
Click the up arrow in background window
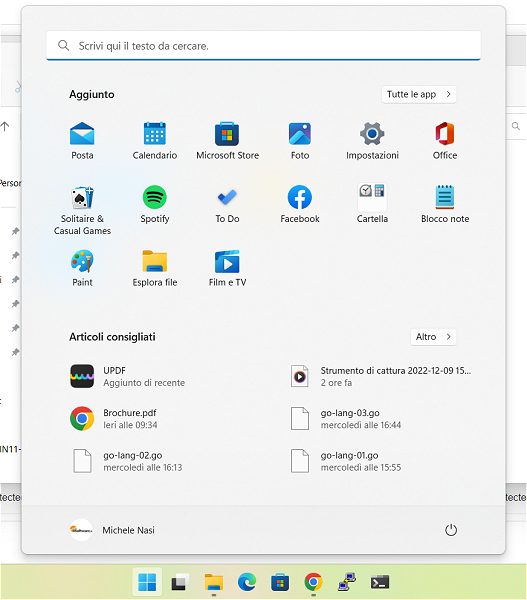5,126
